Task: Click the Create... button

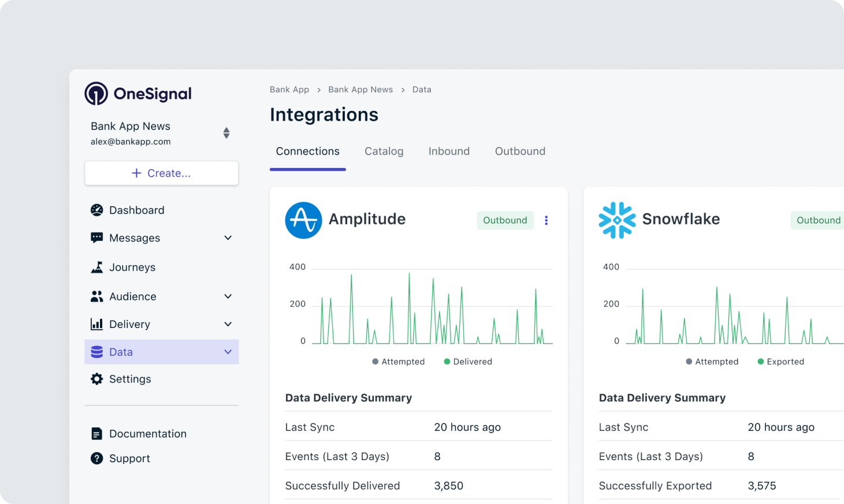Action: tap(162, 173)
